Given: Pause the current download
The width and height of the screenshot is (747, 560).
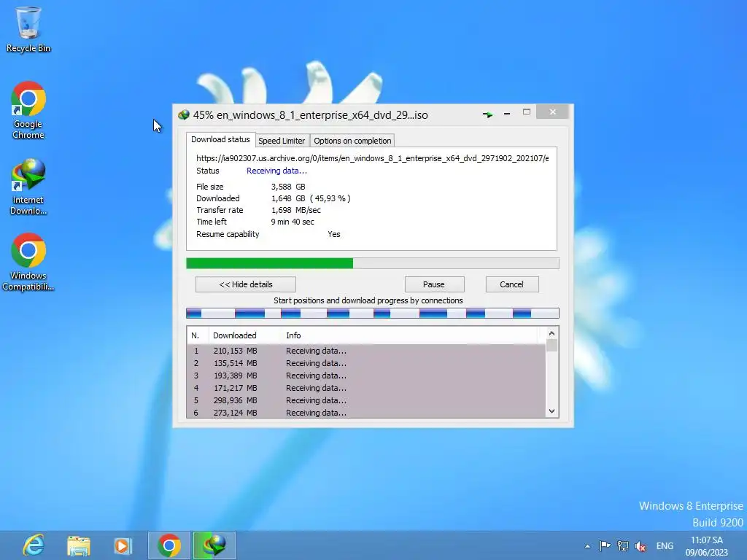Looking at the screenshot, I should (434, 284).
